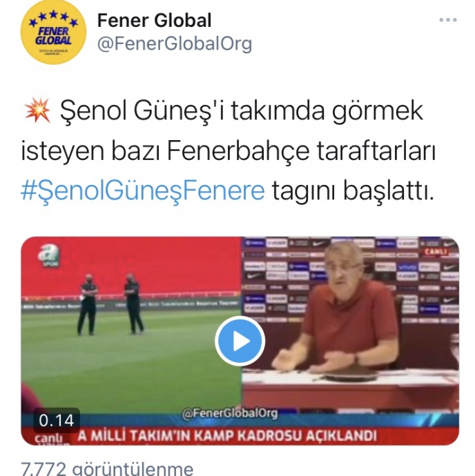The width and height of the screenshot is (475, 476).
Task: Click the 0.14 video duration badge
Action: [x=57, y=420]
